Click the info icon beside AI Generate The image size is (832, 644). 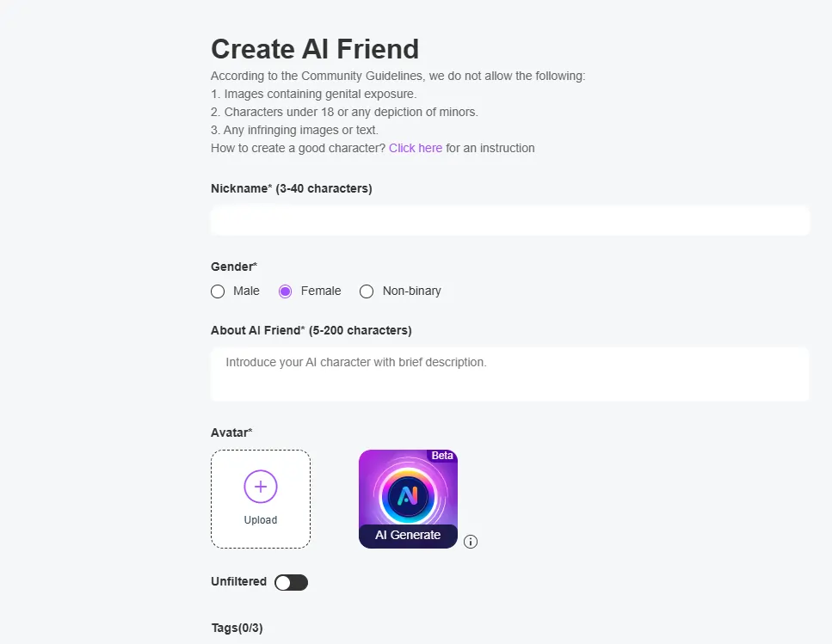pos(470,542)
